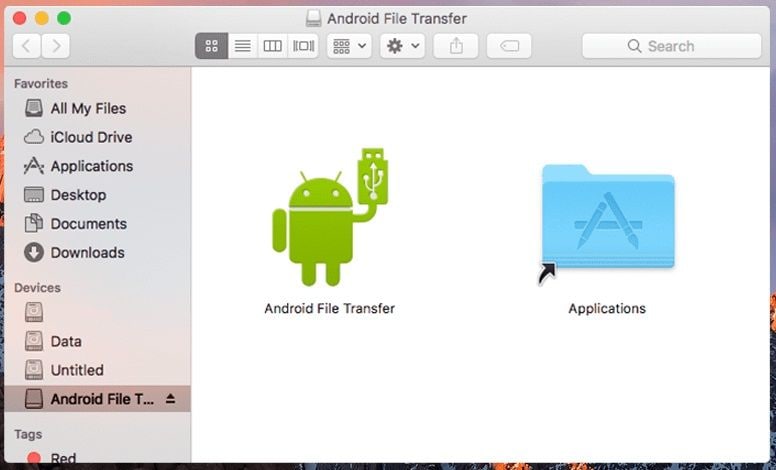
Task: Switch to icon view
Action: (x=211, y=46)
